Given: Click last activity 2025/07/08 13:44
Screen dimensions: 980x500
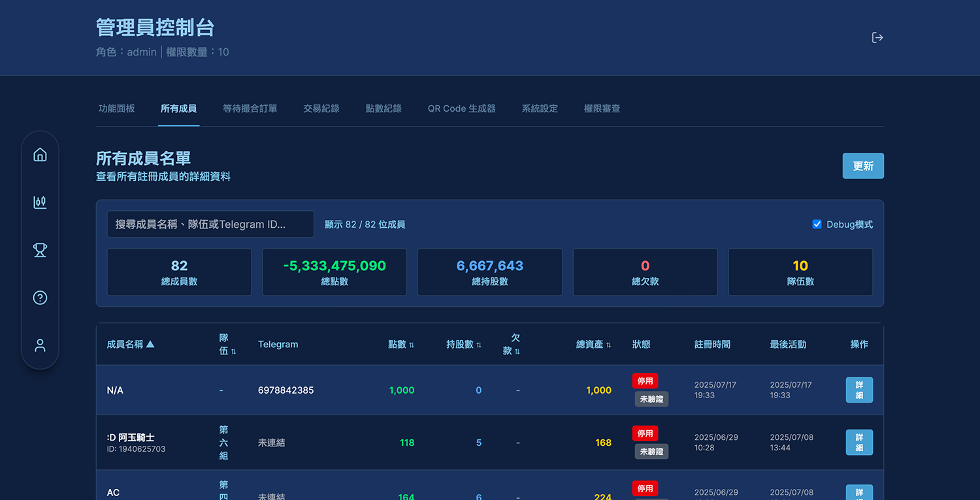Looking at the screenshot, I should (x=792, y=443).
